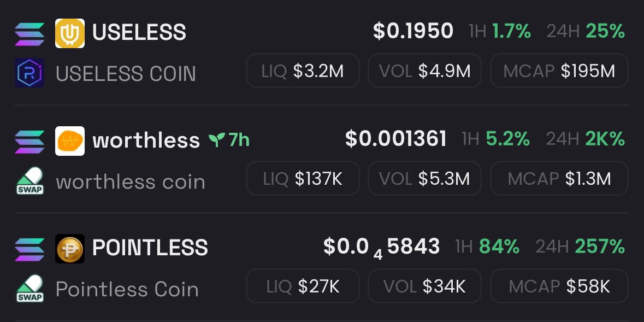Image resolution: width=644 pixels, height=322 pixels.
Task: Open the POINTLESS token name link
Action: click(x=150, y=248)
